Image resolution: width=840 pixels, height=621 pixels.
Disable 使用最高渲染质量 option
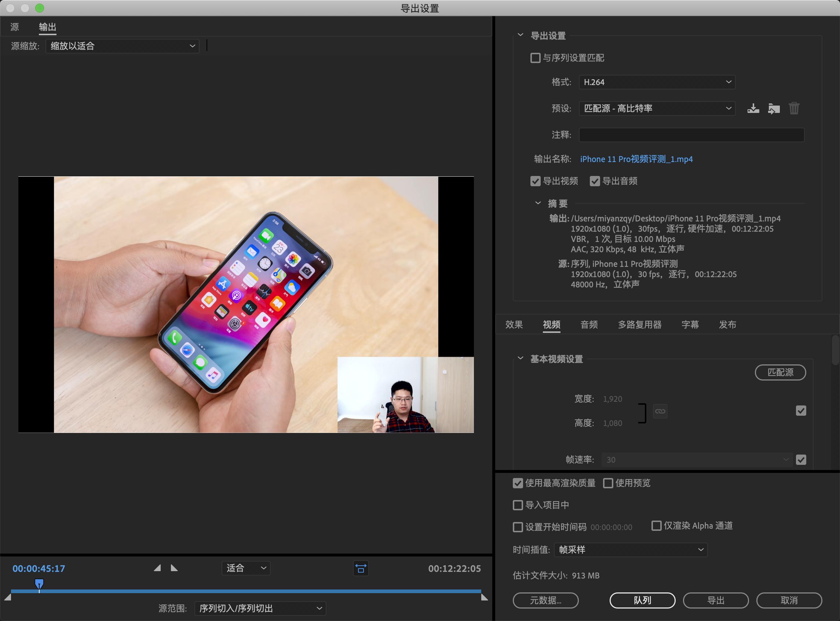point(517,484)
